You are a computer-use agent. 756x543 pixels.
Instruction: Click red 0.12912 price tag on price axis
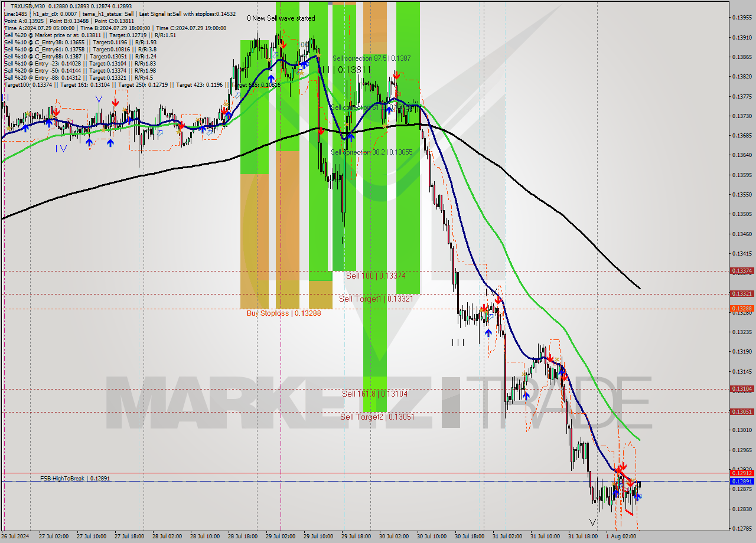[x=742, y=473]
